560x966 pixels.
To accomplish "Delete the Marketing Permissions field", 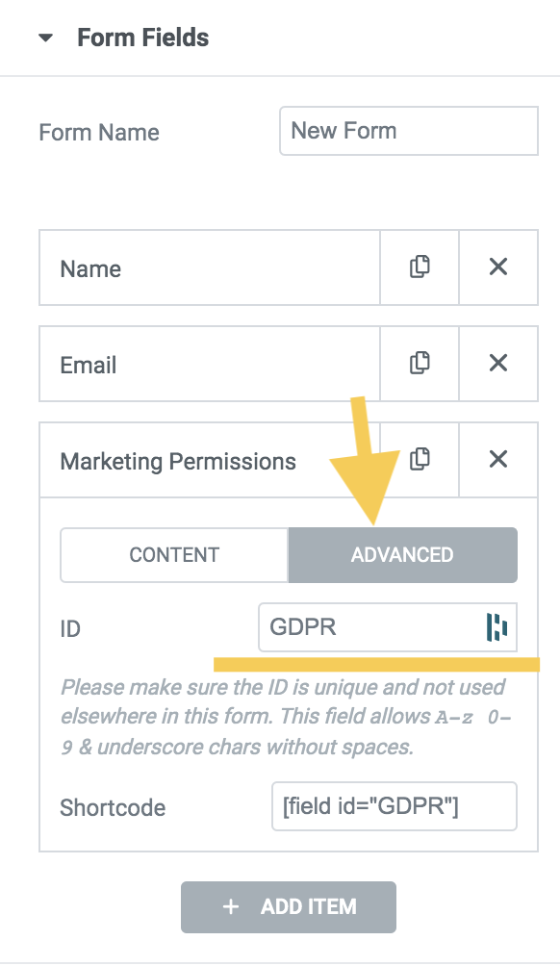I will (498, 460).
